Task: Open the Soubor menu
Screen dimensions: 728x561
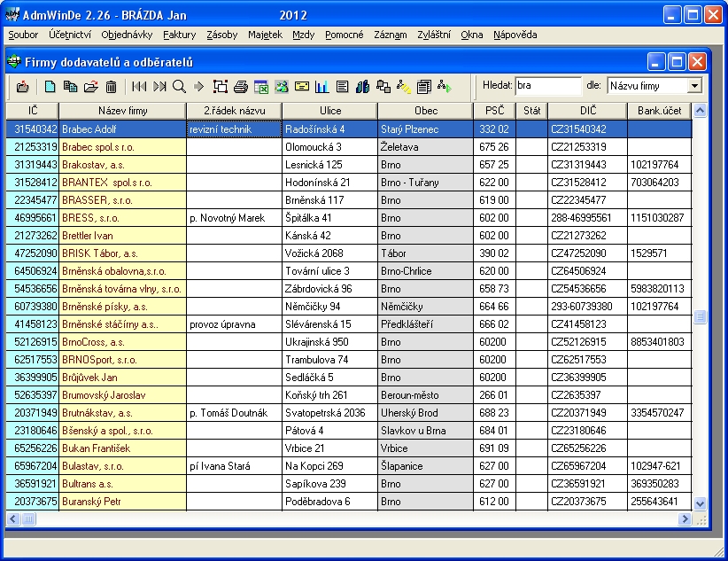Action: (23, 35)
